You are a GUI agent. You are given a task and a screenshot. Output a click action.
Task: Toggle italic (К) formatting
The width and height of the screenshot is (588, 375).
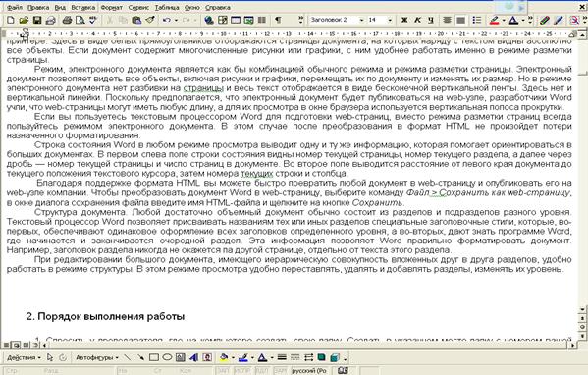417,20
